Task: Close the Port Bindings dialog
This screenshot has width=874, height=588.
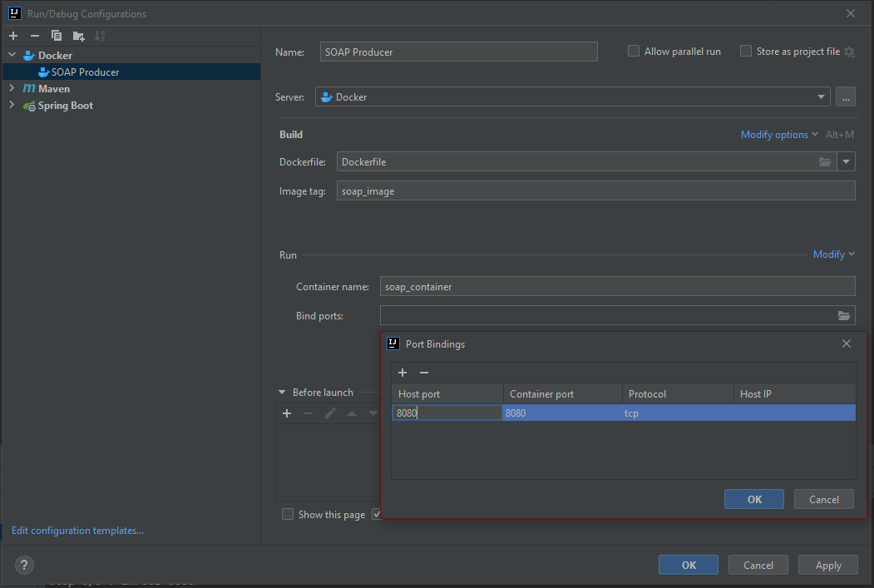Action: tap(846, 343)
